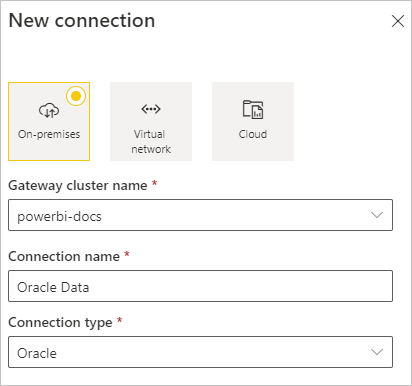Toggle the On-premises radio indicator
412x386 pixels.
(x=76, y=96)
